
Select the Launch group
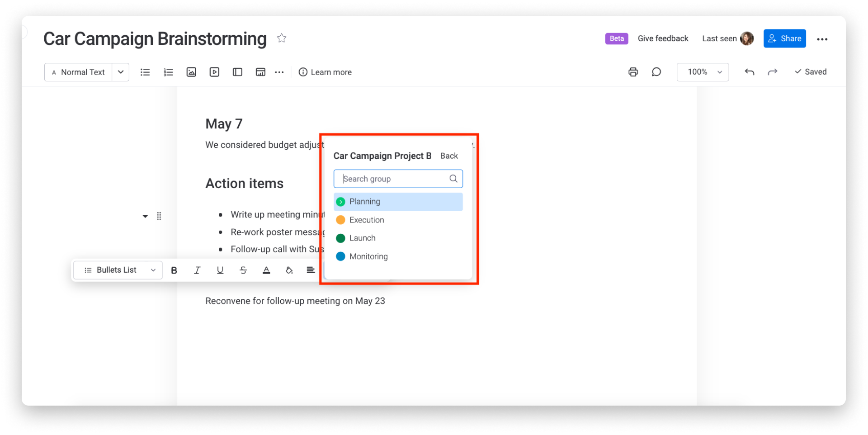pos(398,238)
